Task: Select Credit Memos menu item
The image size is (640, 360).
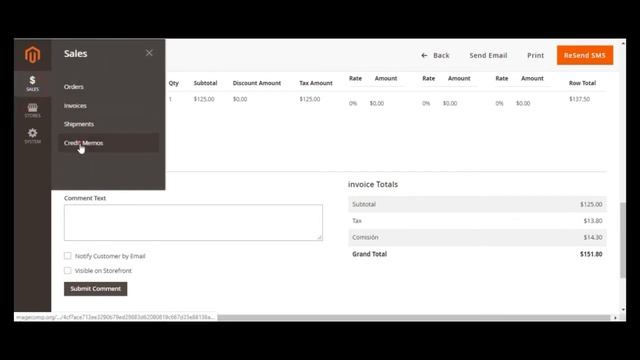Action: [108, 143]
